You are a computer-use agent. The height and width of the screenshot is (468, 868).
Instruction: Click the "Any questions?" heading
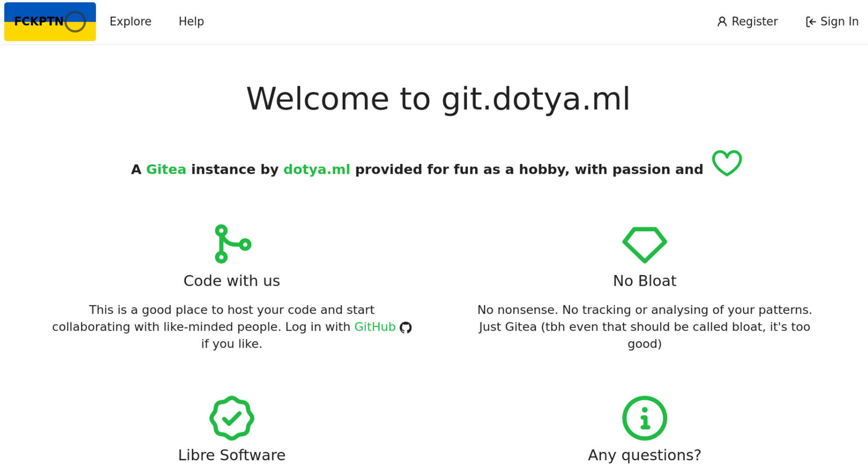(644, 455)
